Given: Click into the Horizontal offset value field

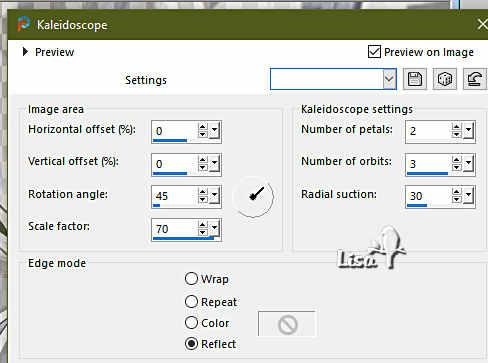Looking at the screenshot, I should coord(175,130).
